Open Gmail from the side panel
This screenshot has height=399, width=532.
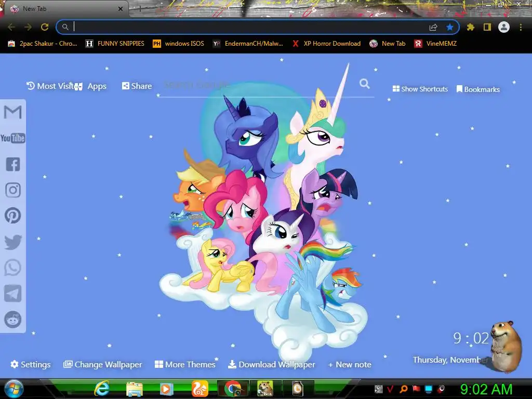click(12, 112)
